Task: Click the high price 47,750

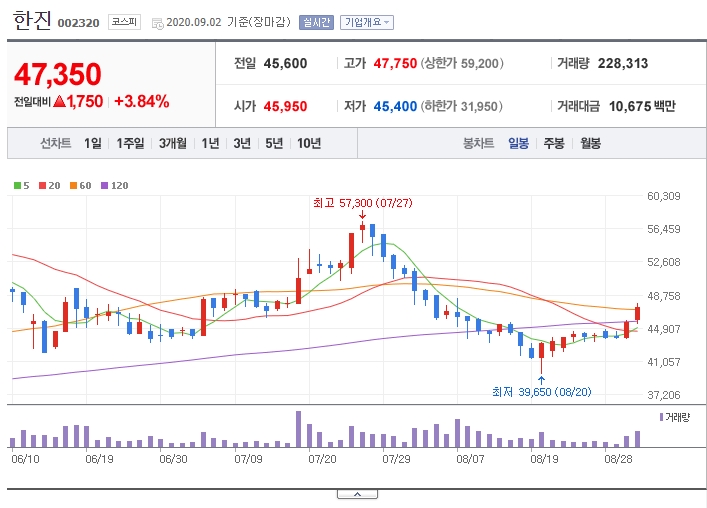Action: click(395, 64)
